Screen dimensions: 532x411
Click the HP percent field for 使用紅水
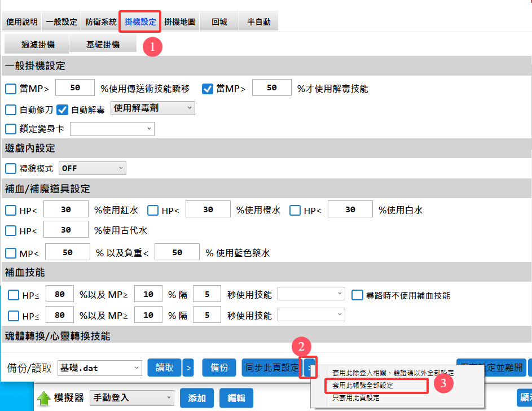point(66,209)
